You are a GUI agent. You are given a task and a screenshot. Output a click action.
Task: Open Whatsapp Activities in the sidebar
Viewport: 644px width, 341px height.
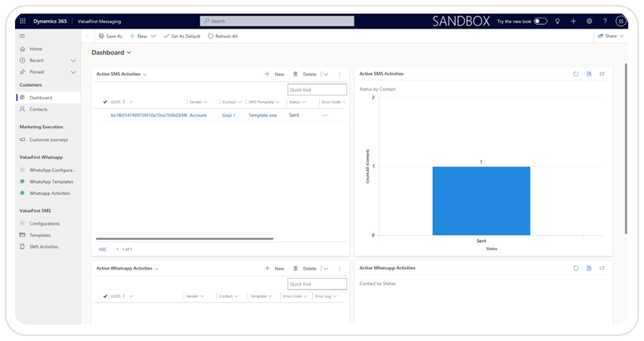(48, 193)
